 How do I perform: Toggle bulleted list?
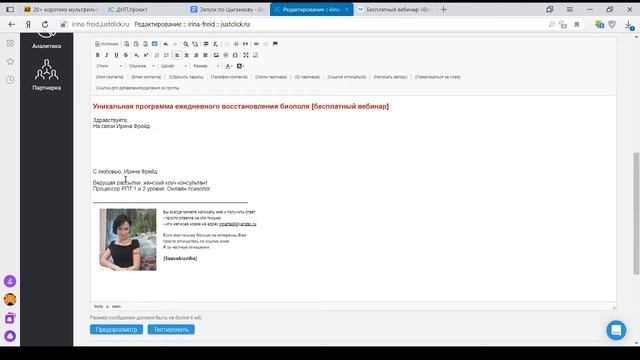coord(166,55)
